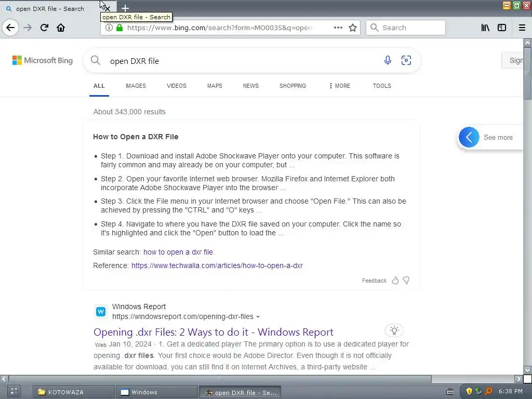Open Bing visual search camera icon
The width and height of the screenshot is (532, 399).
pyautogui.click(x=406, y=60)
